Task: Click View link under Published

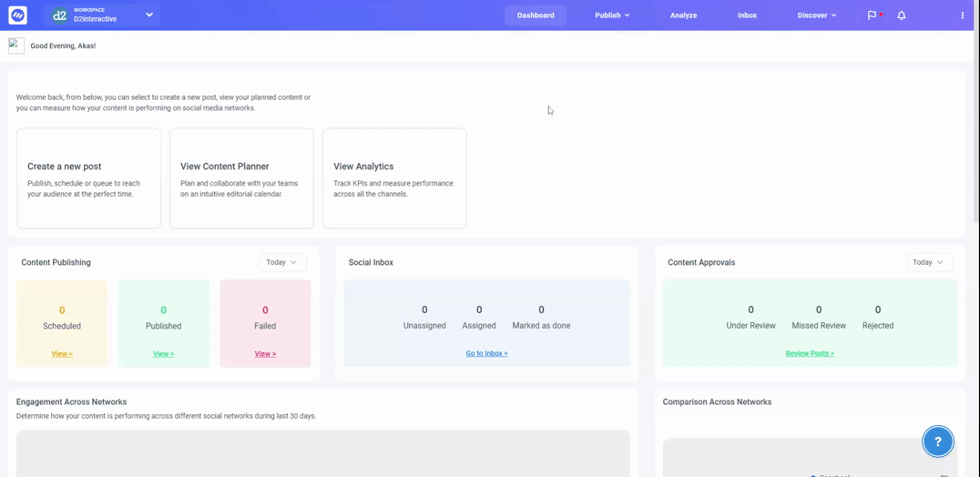Action: (x=164, y=354)
